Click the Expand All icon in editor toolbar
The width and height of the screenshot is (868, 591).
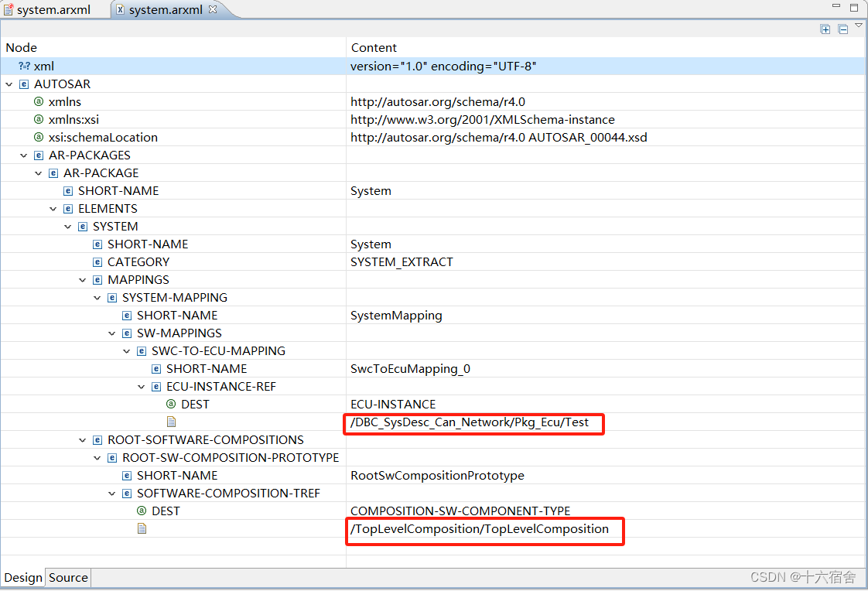[x=825, y=29]
